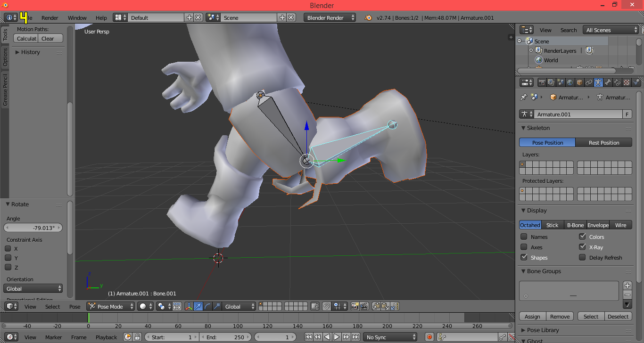The image size is (644, 343).
Task: Check the Y constraint axis box
Action: (x=8, y=258)
